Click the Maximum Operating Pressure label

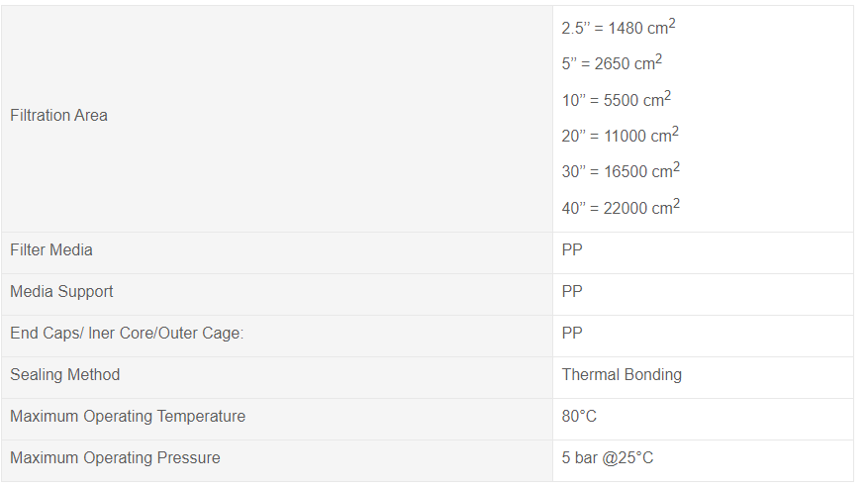[x=115, y=457]
